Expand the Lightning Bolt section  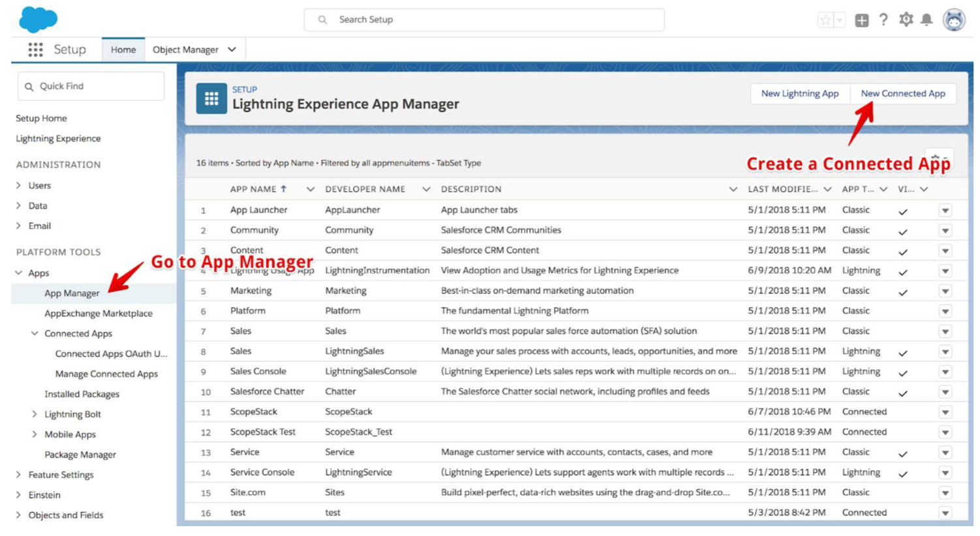click(x=35, y=414)
